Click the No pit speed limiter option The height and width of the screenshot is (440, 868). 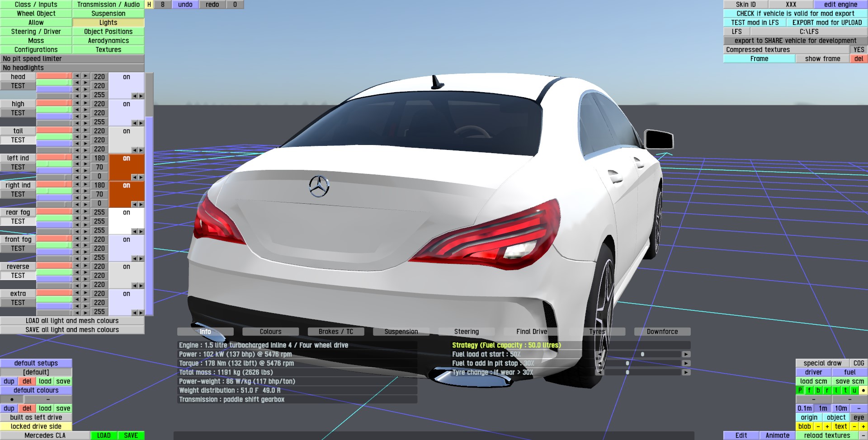72,59
